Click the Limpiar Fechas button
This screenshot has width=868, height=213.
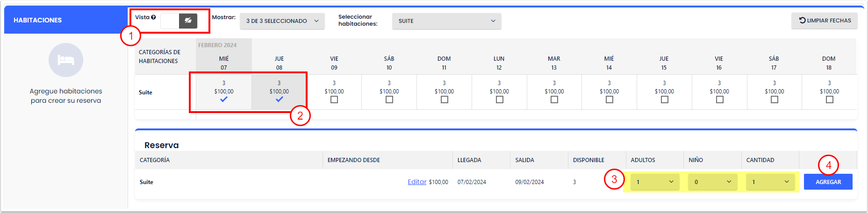[825, 21]
